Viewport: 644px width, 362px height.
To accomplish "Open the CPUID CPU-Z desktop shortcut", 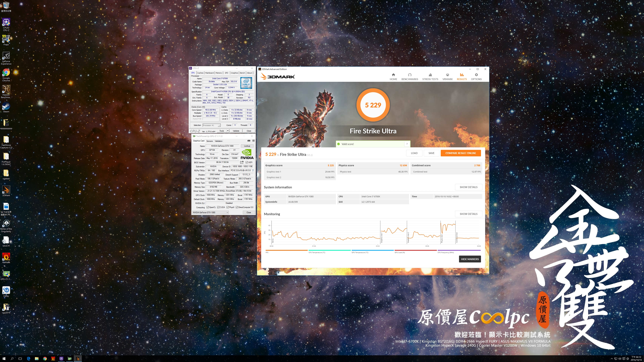I will coord(6,24).
